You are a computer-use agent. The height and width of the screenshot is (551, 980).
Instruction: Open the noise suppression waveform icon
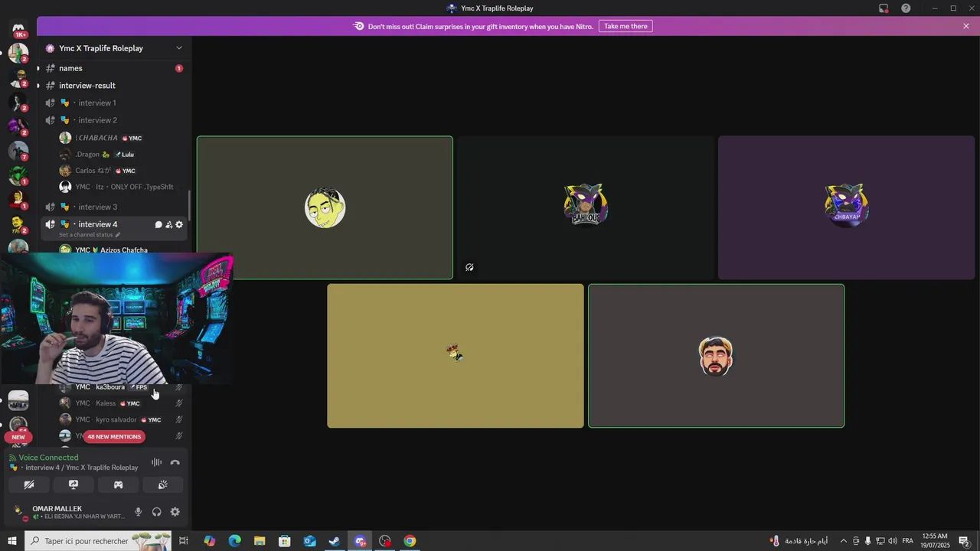(156, 462)
